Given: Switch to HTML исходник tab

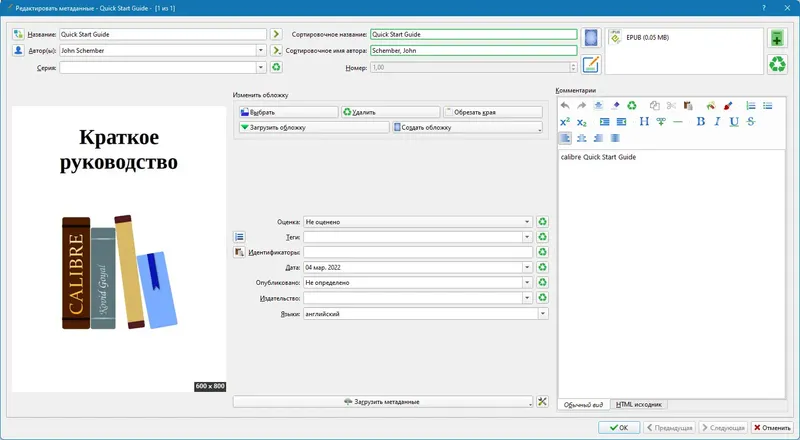Looking at the screenshot, I should pos(638,404).
